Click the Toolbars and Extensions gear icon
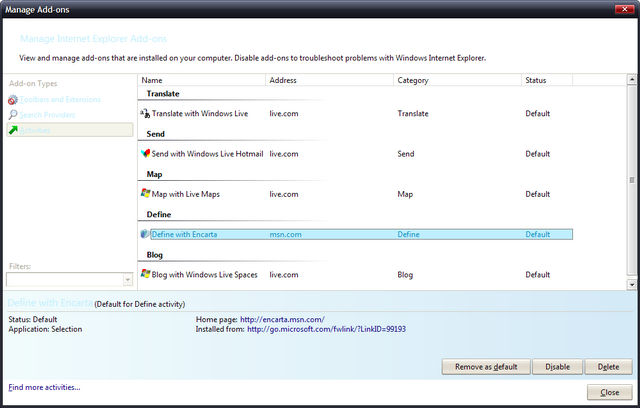This screenshot has height=408, width=640. (13, 100)
